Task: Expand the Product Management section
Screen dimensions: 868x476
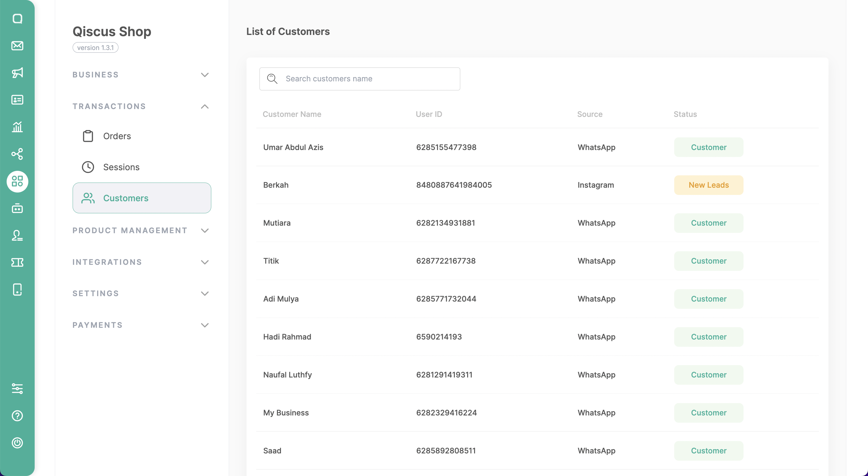Action: coord(205,230)
